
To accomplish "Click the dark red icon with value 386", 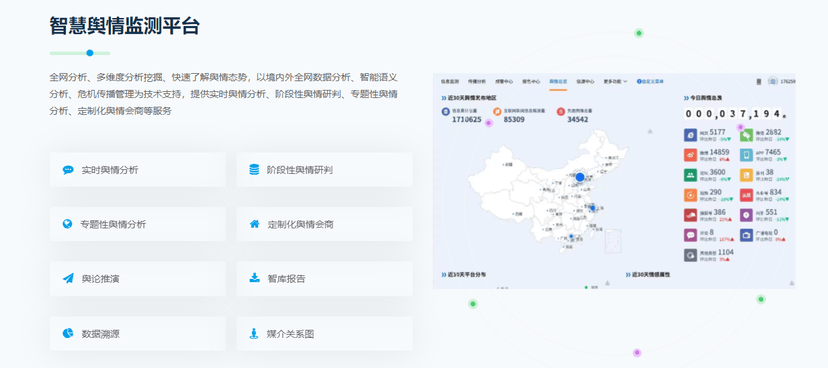I will coord(690,215).
